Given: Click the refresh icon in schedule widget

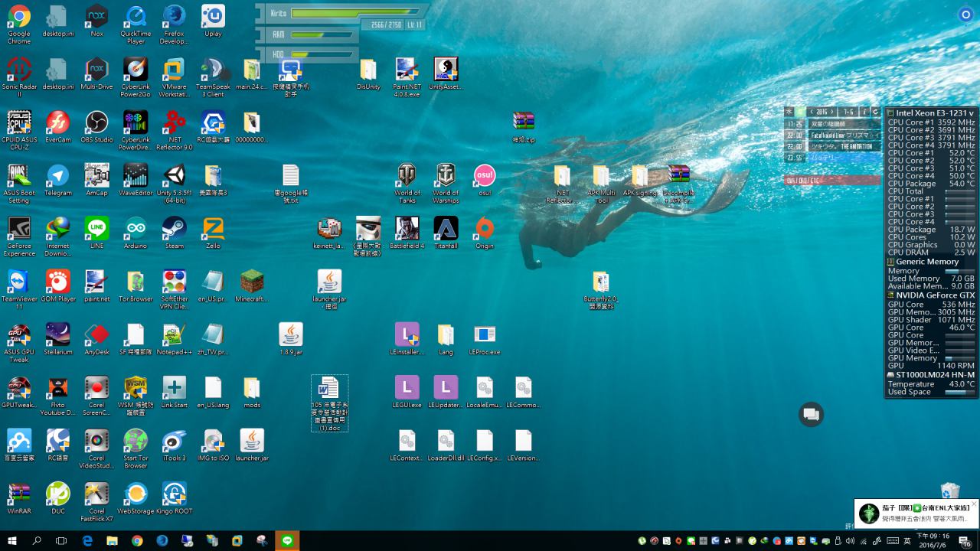Looking at the screenshot, I should 875,112.
